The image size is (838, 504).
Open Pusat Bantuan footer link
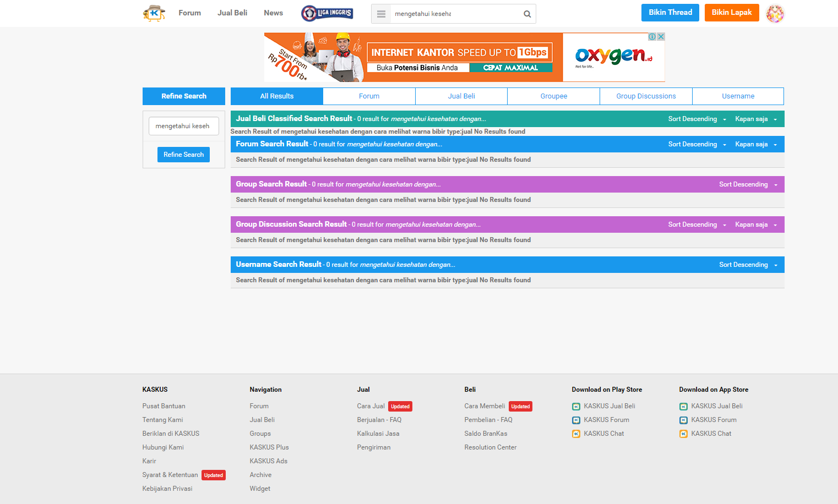pos(164,406)
